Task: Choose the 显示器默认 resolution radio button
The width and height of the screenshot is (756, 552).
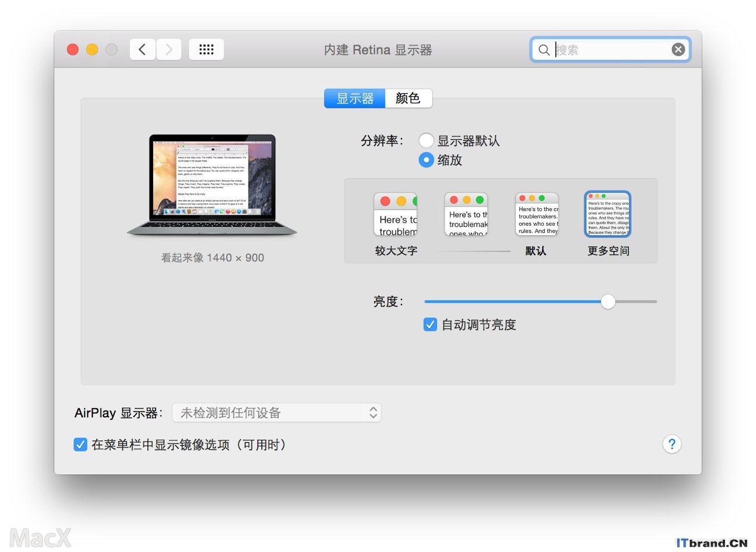Action: 426,140
